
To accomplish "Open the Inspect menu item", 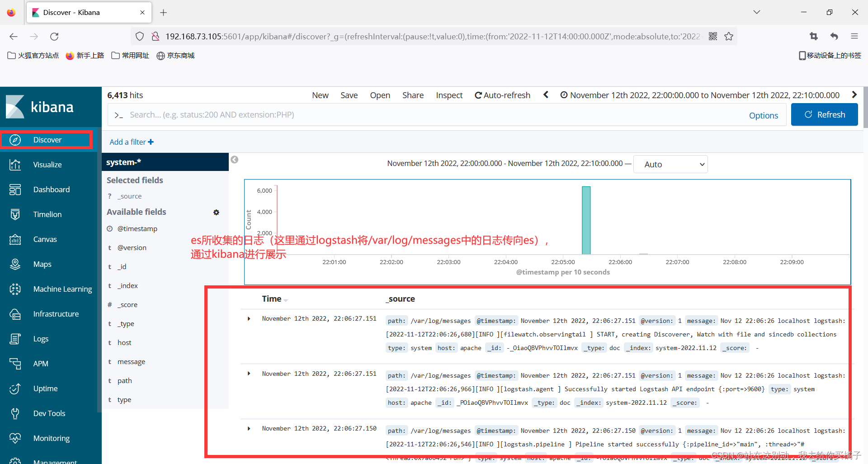I will point(449,95).
